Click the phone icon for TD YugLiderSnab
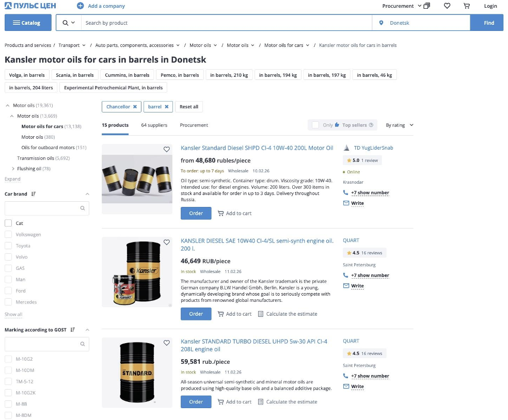Screen dimensions: 508x420 point(346,192)
